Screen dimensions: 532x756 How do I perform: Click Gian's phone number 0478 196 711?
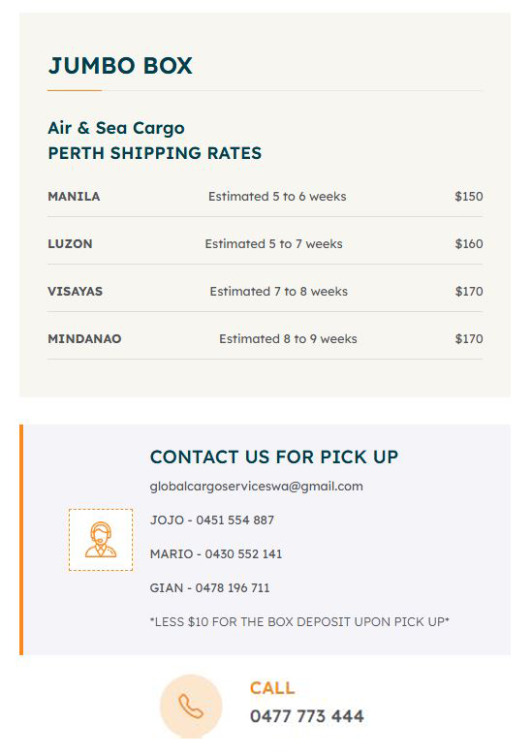pyautogui.click(x=233, y=587)
